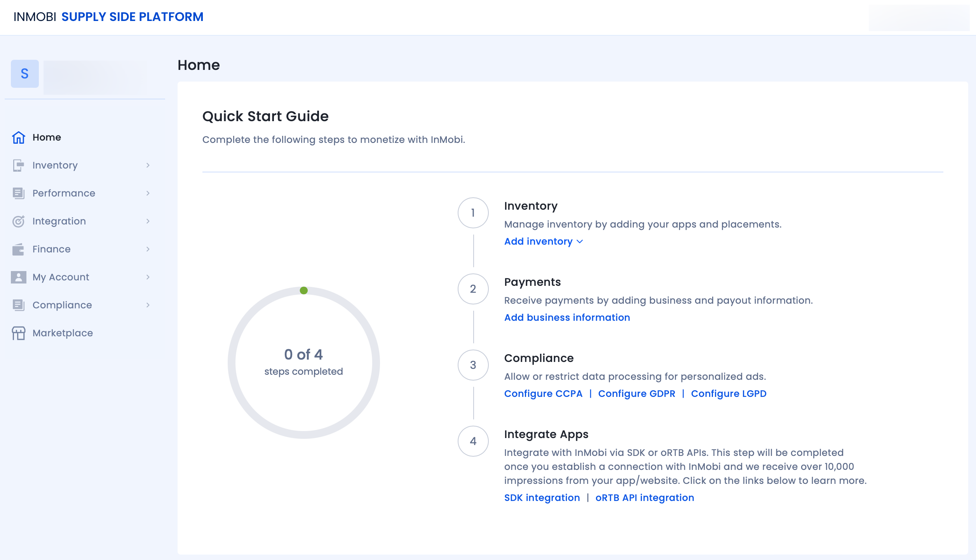Open the SDK integration link

coord(542,498)
